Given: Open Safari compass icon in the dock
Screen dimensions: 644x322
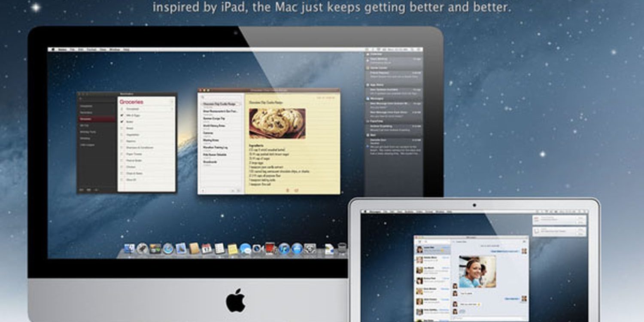Looking at the screenshot, I should coord(168,248).
